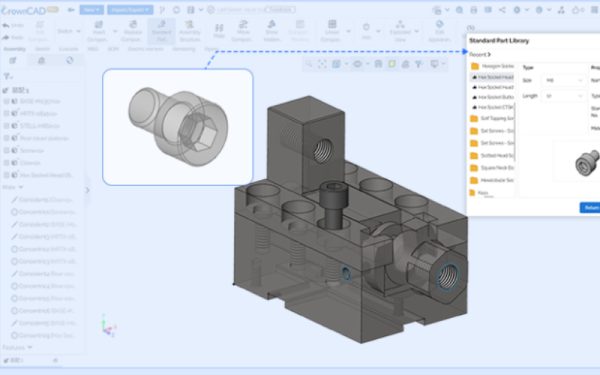Select the Mate tool
This screenshot has width=600, height=375.
(x=219, y=31)
